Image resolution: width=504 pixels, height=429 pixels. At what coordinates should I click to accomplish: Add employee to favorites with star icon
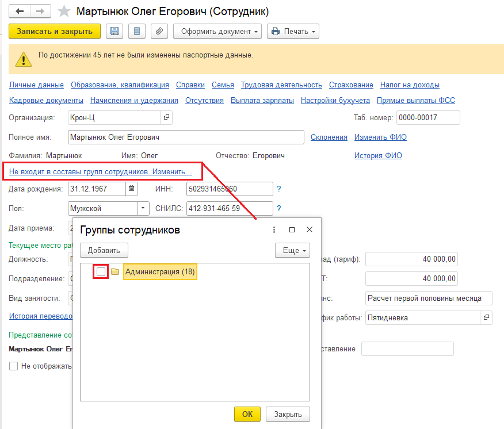coord(65,12)
